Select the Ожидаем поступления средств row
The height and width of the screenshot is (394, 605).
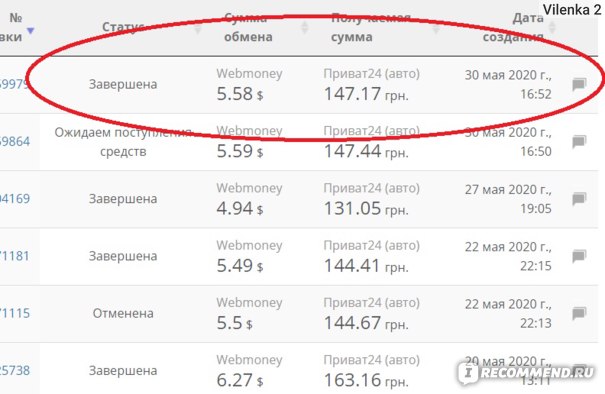[299, 142]
